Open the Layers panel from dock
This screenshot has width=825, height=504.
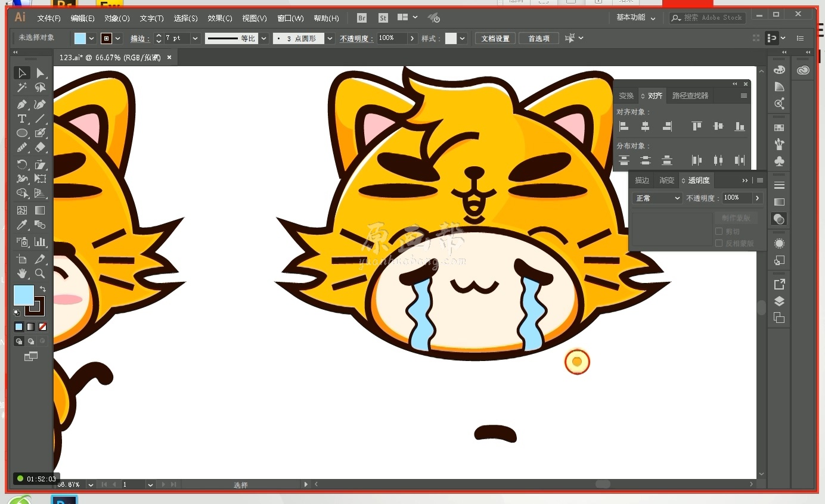[x=779, y=301]
